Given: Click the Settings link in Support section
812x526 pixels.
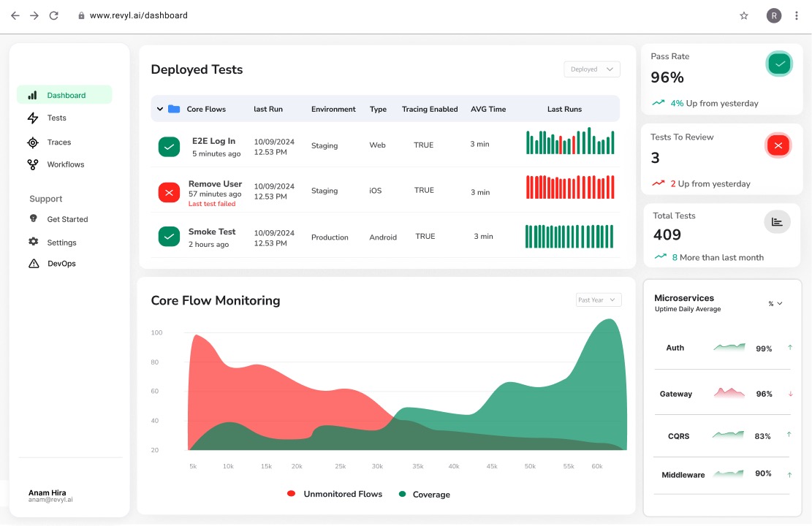Looking at the screenshot, I should (x=61, y=243).
